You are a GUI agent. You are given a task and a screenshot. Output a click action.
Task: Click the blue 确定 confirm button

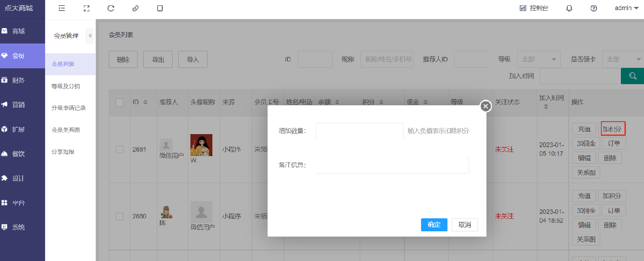pyautogui.click(x=434, y=225)
